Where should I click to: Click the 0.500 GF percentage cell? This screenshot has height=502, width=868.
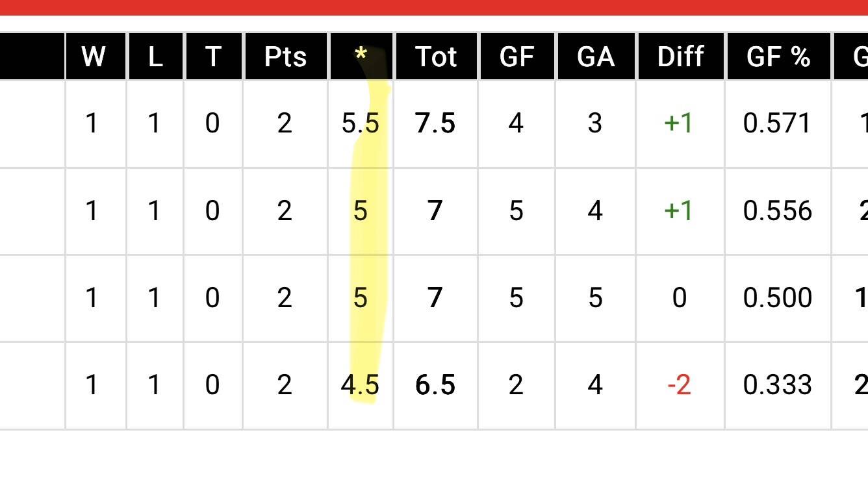coord(778,298)
